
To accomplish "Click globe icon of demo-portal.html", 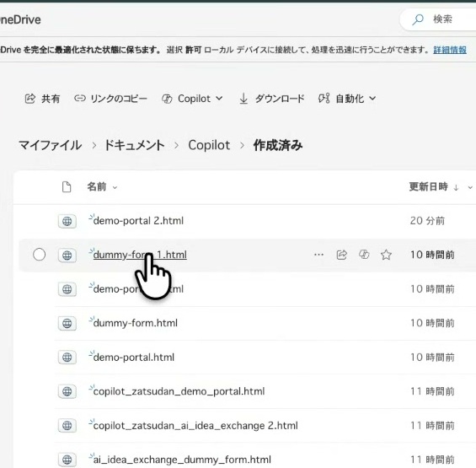I will coord(67,358).
